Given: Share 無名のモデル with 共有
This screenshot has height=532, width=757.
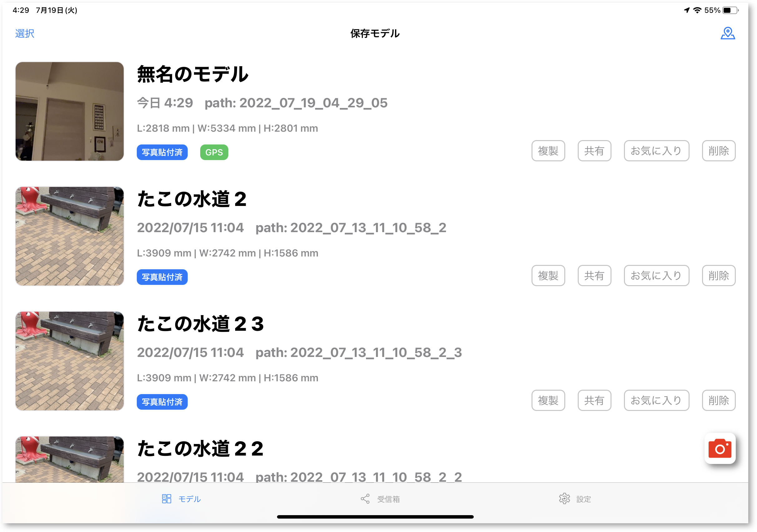Looking at the screenshot, I should (x=594, y=151).
